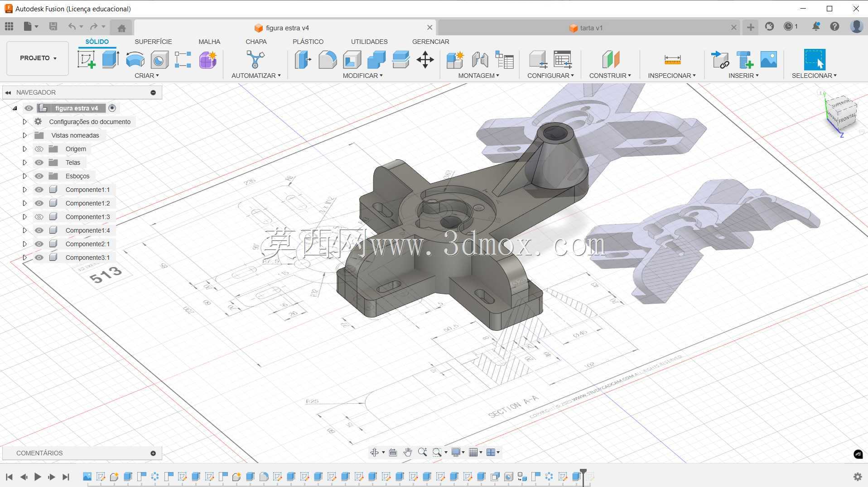Click the Select tool icon
This screenshot has width=868, height=487.
point(815,59)
